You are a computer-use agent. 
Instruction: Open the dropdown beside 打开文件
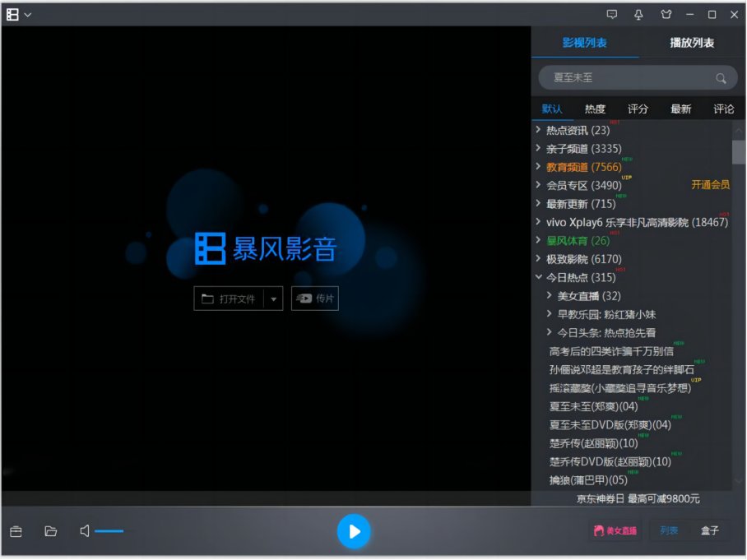point(273,299)
